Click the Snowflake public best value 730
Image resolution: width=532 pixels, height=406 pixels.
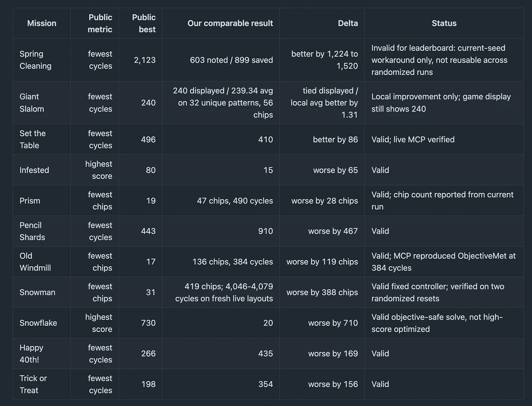[148, 323]
